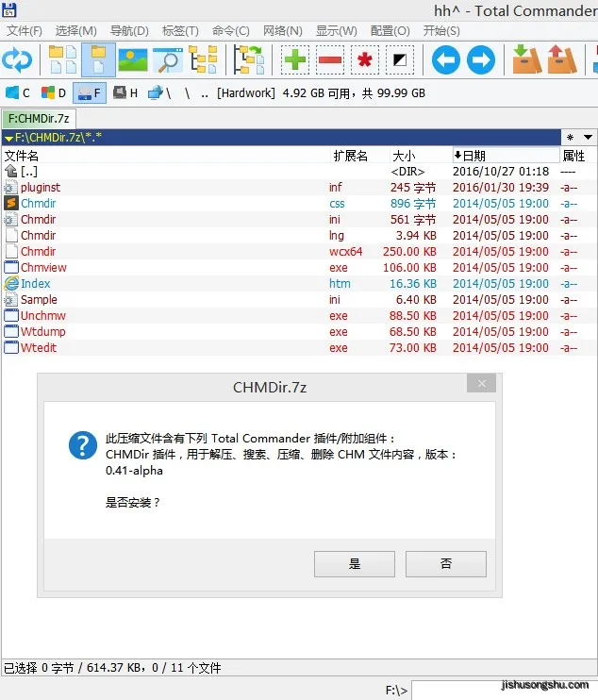Open the 命令(C) menu

[231, 31]
